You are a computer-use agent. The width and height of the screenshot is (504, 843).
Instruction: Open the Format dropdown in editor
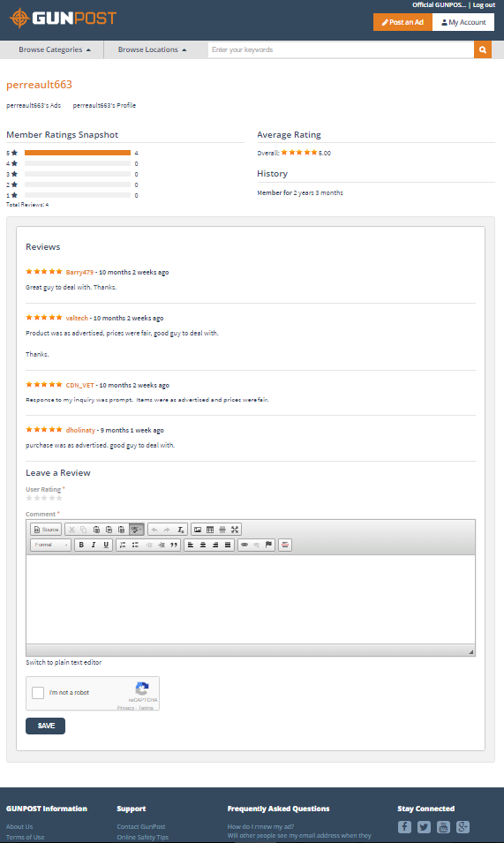pos(51,545)
